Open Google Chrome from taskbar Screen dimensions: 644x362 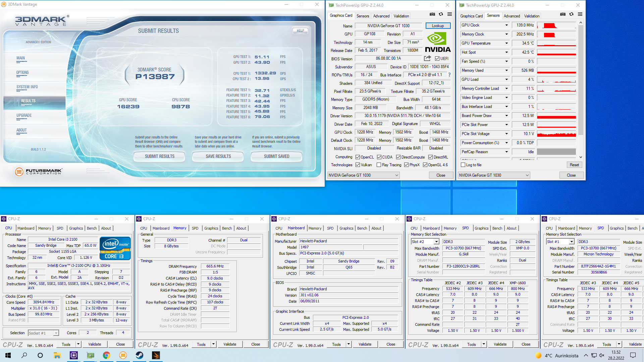pyautogui.click(x=107, y=355)
